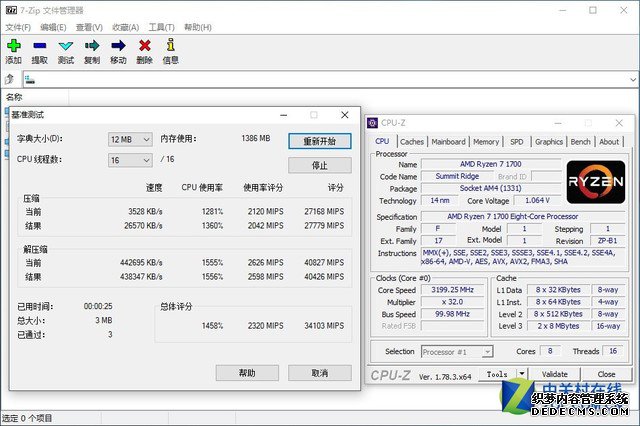
Task: Click the green Add (添加) toolbar icon
Action: click(13, 46)
